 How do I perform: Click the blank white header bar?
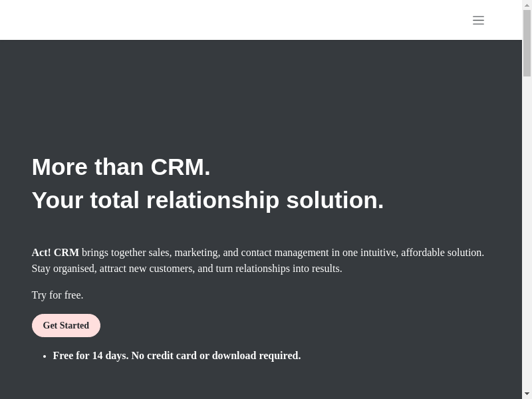[233, 20]
